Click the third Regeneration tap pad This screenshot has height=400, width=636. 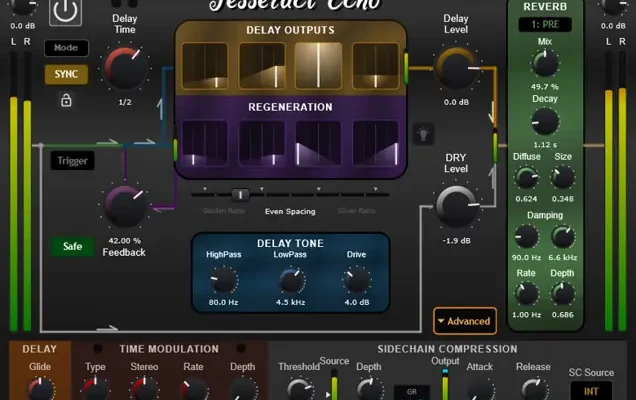(x=318, y=143)
